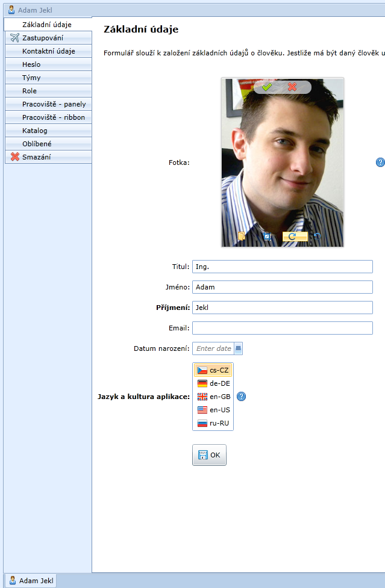385x588 pixels.
Task: Click the crop icon below the photo
Action: point(267,237)
